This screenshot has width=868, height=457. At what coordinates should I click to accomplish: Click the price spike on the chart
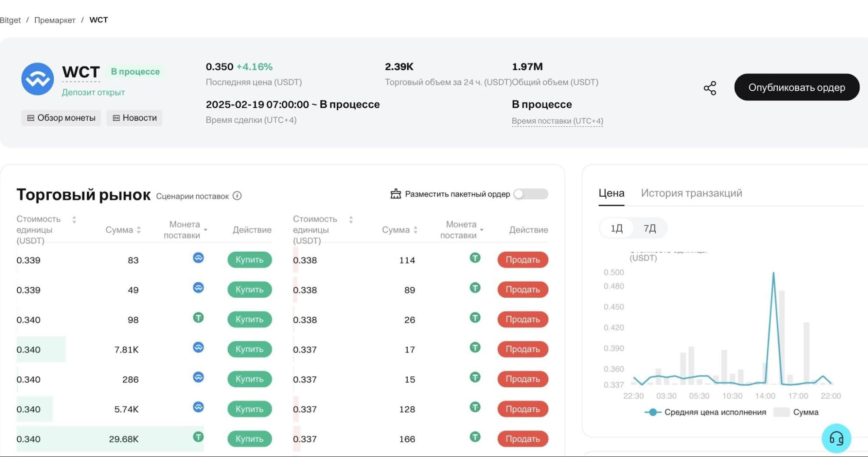773,273
